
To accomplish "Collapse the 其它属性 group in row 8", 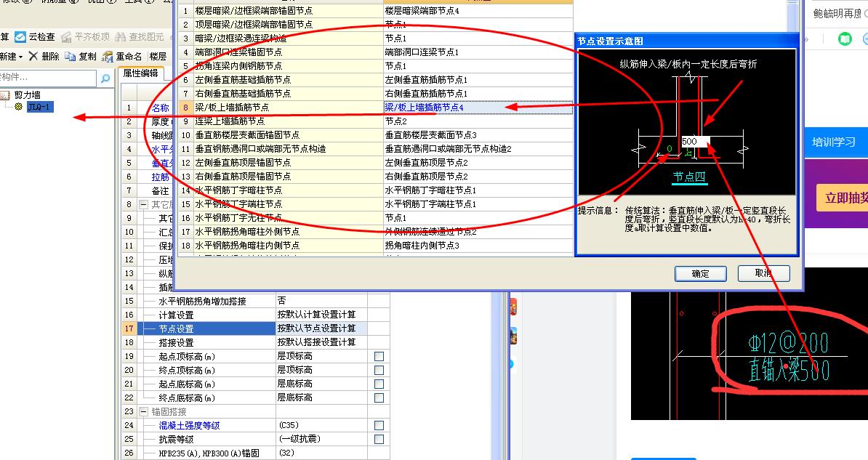I will (143, 204).
